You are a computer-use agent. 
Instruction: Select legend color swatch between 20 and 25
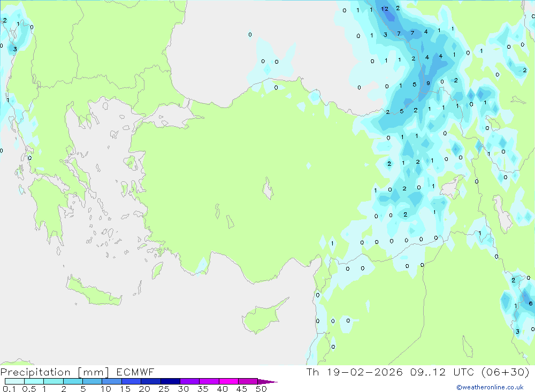coord(151,381)
